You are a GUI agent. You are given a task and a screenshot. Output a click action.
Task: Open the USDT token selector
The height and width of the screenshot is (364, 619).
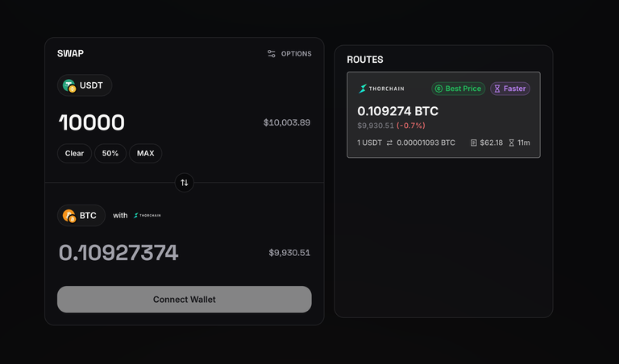pos(85,85)
